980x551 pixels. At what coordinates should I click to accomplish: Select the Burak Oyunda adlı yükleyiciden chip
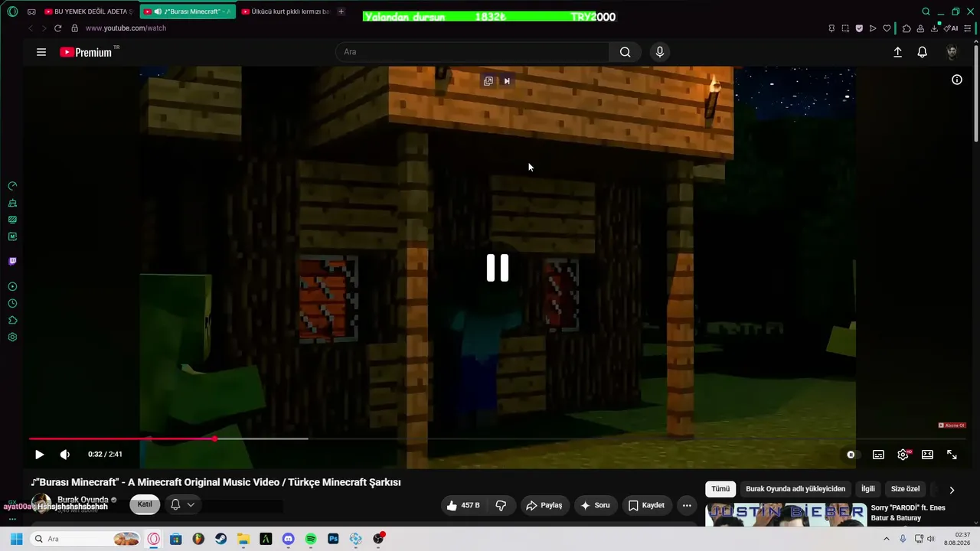pos(795,489)
